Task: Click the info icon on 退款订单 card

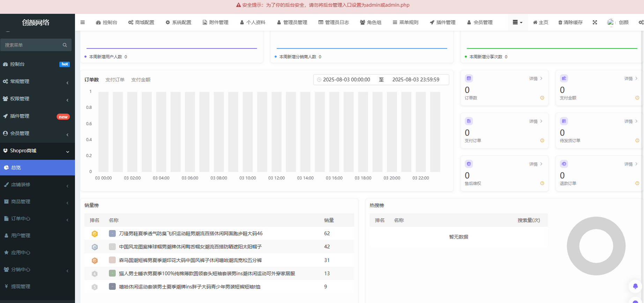Action: coord(637,183)
